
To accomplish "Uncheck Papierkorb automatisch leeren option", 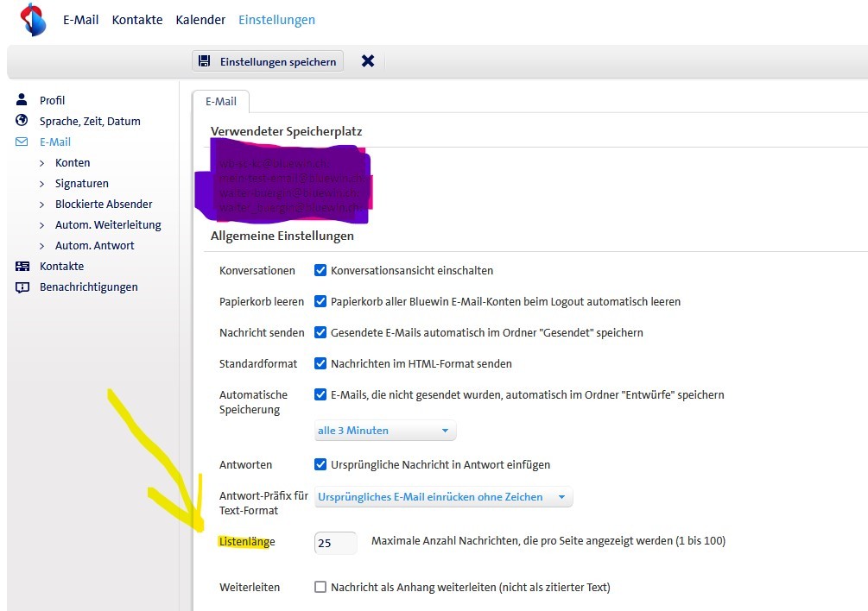I will 320,302.
